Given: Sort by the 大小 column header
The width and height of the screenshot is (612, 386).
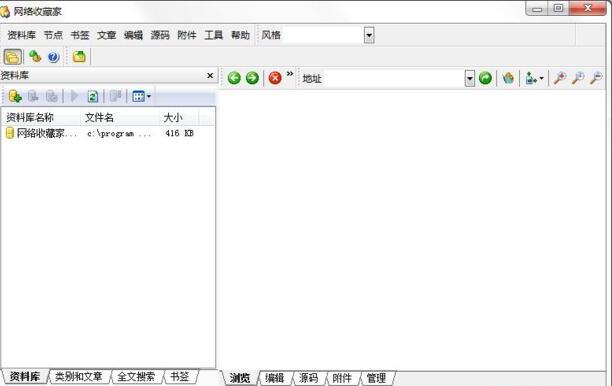Looking at the screenshot, I should [180, 117].
